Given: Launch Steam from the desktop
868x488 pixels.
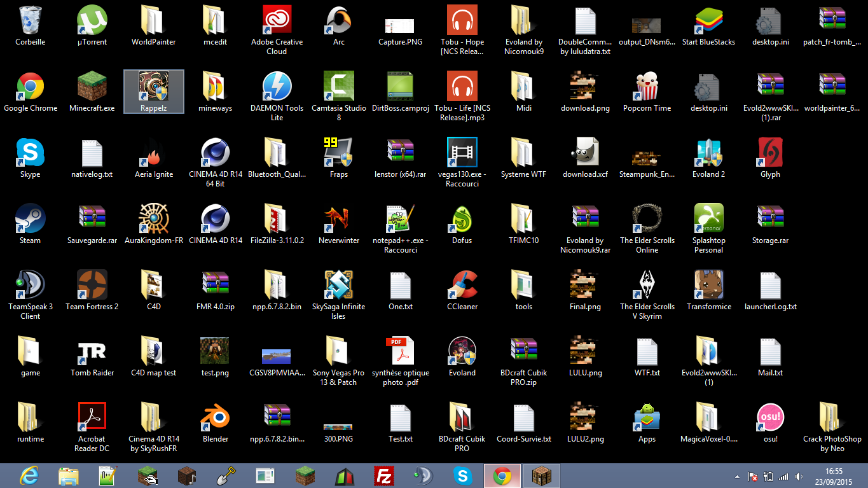Looking at the screenshot, I should click(x=30, y=224).
